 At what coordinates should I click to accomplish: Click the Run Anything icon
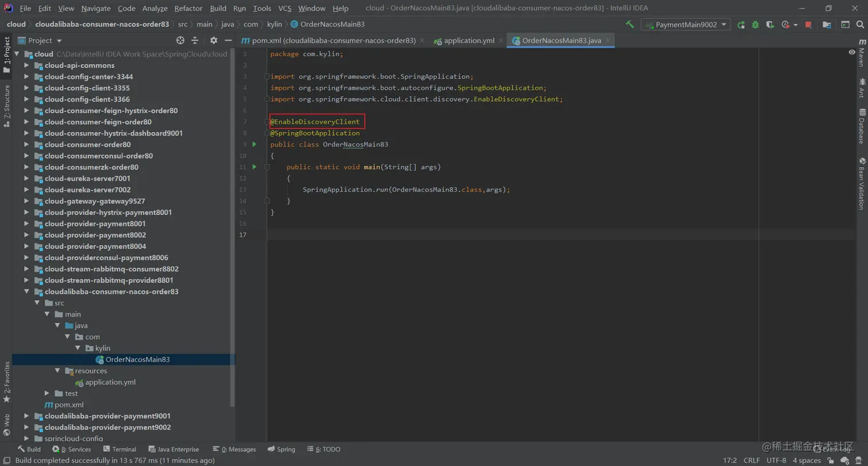pyautogui.click(x=845, y=25)
